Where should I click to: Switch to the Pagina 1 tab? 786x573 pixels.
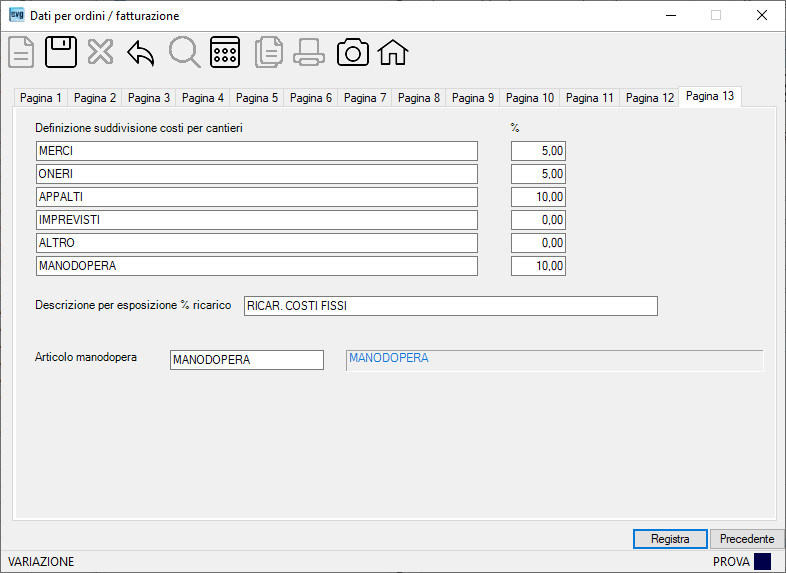41,98
